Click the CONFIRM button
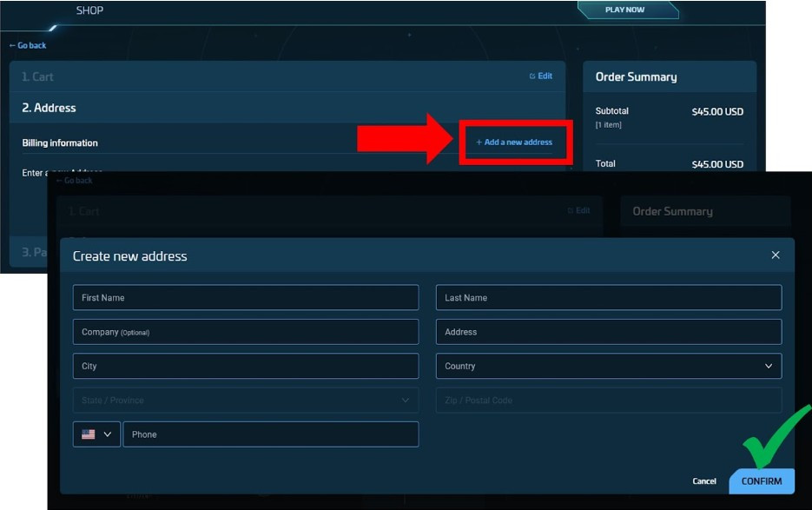Viewport: 812px width, 510px height. point(762,481)
